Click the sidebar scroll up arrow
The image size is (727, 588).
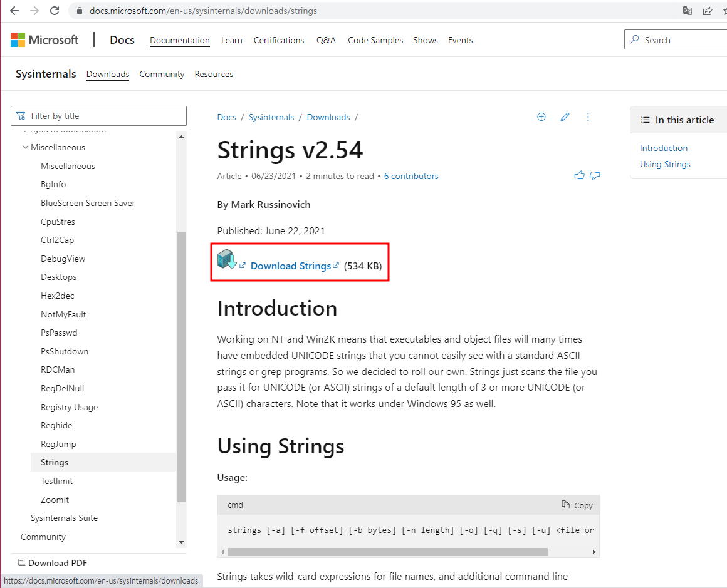181,137
